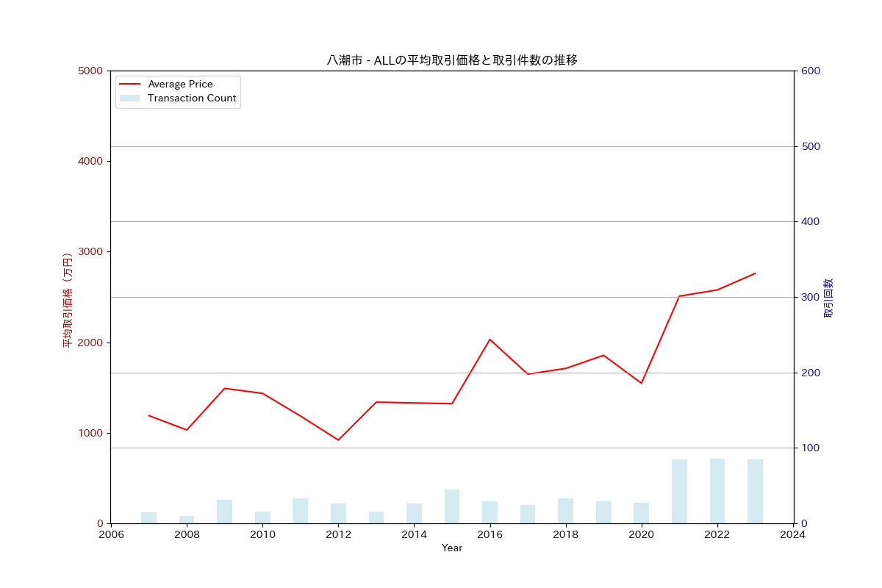Click the 5000 tick on left axis
The image size is (882, 588).
(x=90, y=71)
